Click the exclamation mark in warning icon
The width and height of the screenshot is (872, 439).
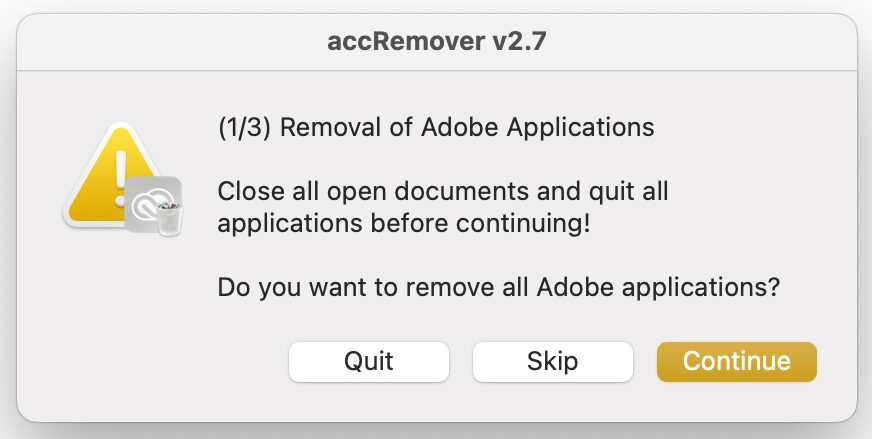pyautogui.click(x=120, y=163)
